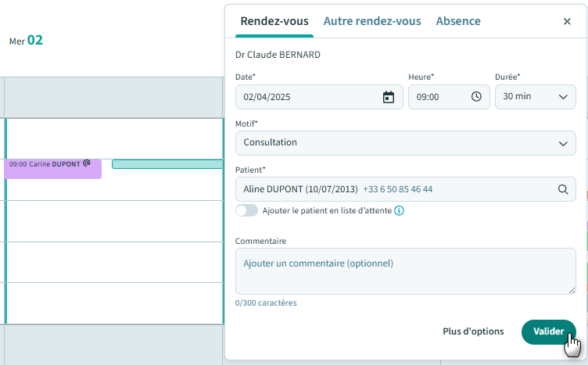Select the teal time slot in calendar
Viewport: 588px width, 365px height.
click(167, 164)
